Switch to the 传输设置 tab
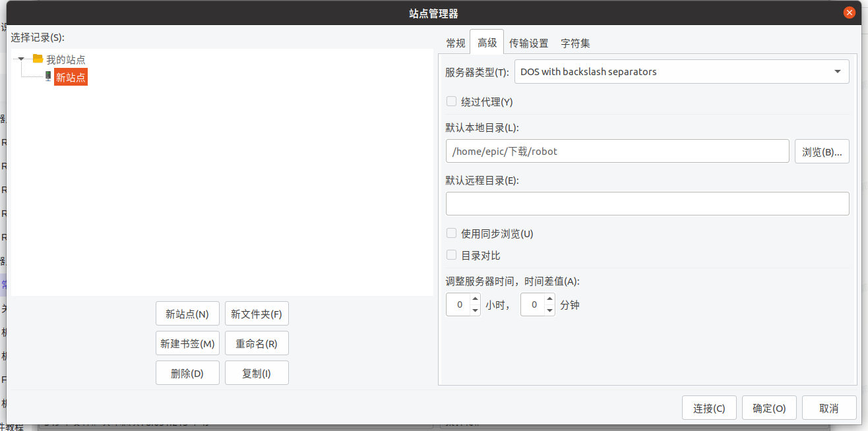Screen dimensions: 868x431 pos(528,43)
